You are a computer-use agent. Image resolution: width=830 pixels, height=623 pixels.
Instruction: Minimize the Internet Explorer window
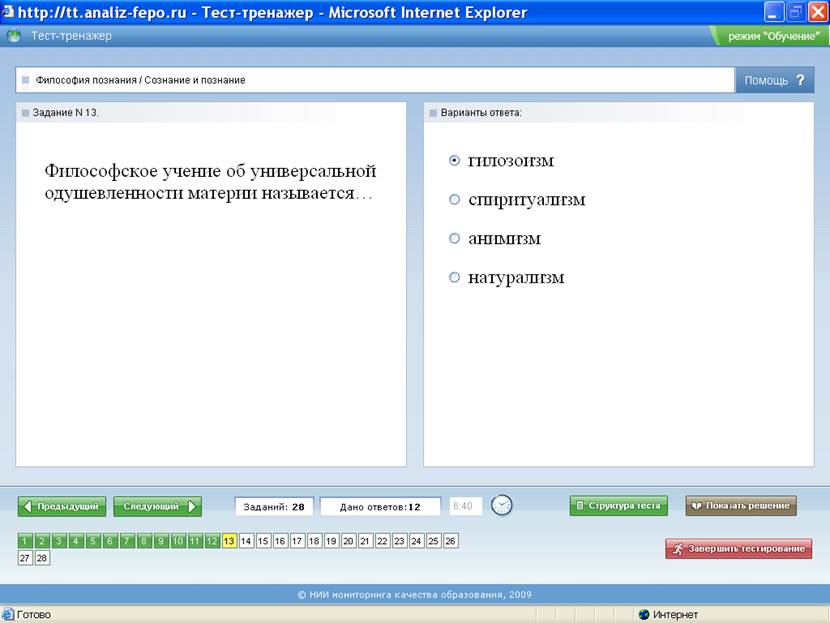[x=773, y=12]
